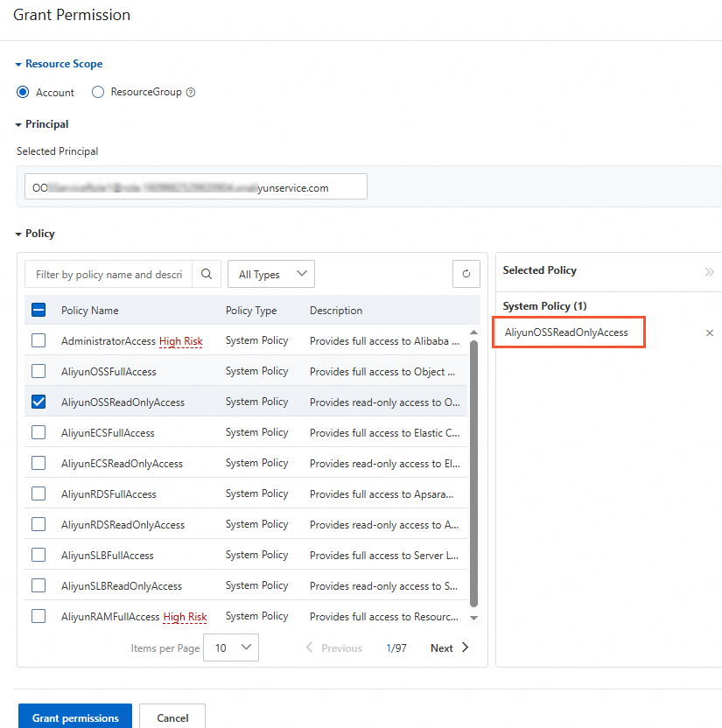Click High Risk label beside AdministratorAccess

[181, 341]
